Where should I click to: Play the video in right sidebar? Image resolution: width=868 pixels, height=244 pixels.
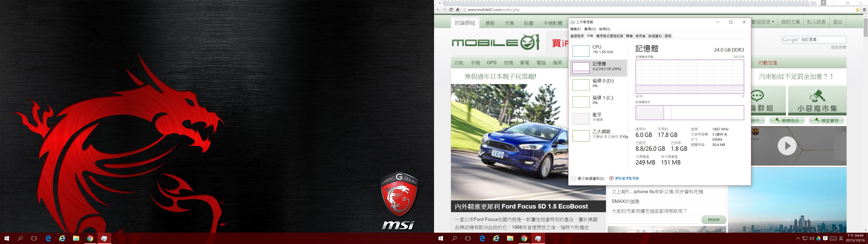click(787, 146)
